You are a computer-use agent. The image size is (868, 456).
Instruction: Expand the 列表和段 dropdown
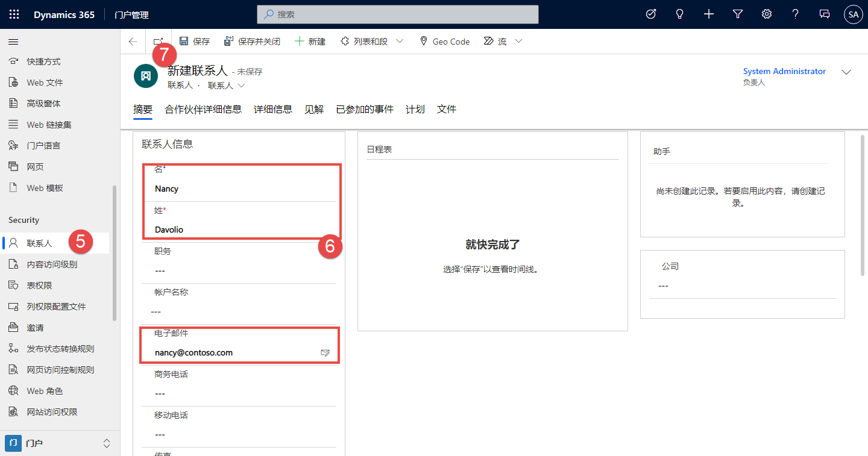pos(398,41)
